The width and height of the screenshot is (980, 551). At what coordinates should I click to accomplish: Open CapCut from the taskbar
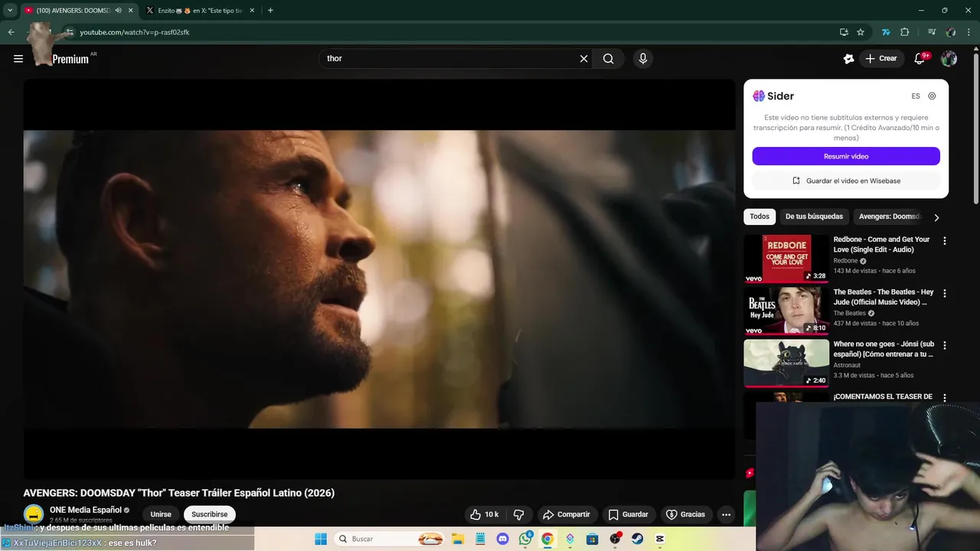tap(660, 539)
